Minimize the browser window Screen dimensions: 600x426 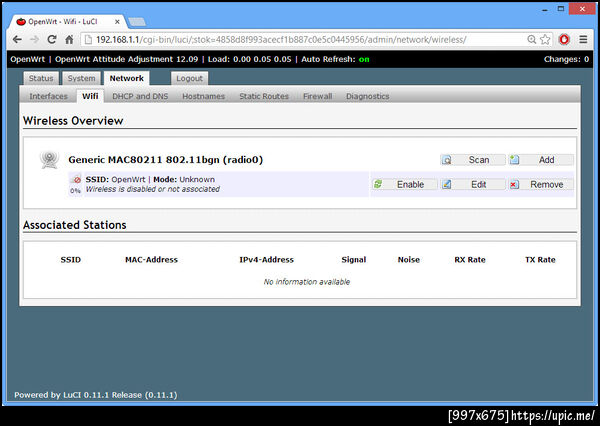tap(545, 10)
